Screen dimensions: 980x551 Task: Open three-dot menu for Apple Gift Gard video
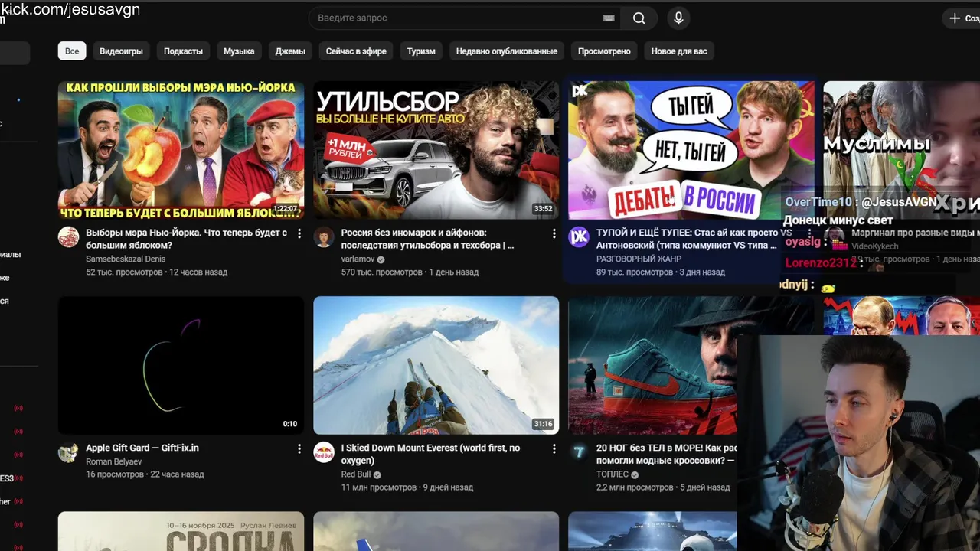click(299, 448)
